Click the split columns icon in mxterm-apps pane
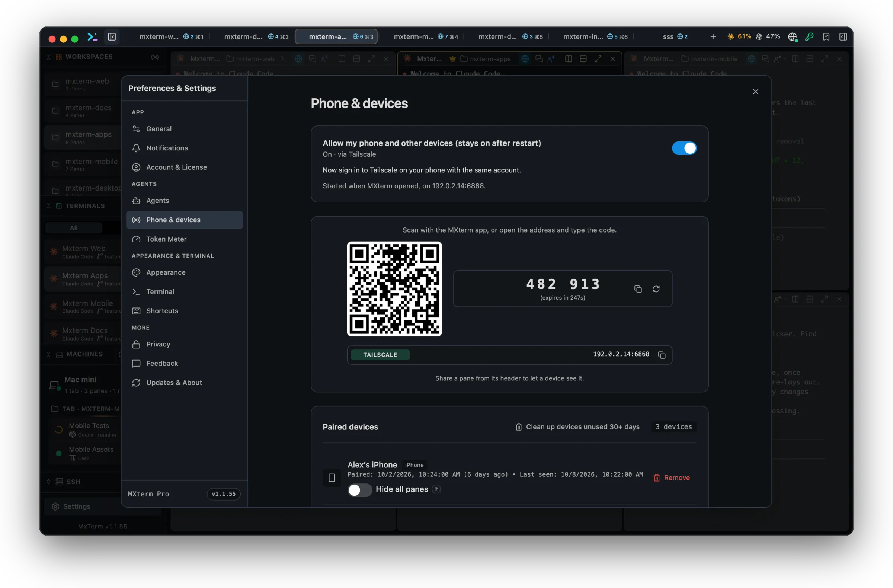 (569, 59)
